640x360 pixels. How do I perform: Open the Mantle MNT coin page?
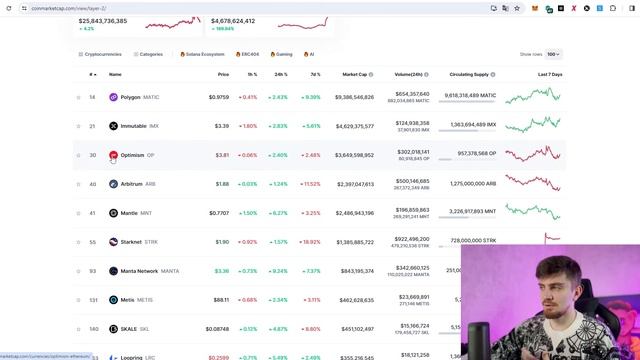click(x=136, y=213)
